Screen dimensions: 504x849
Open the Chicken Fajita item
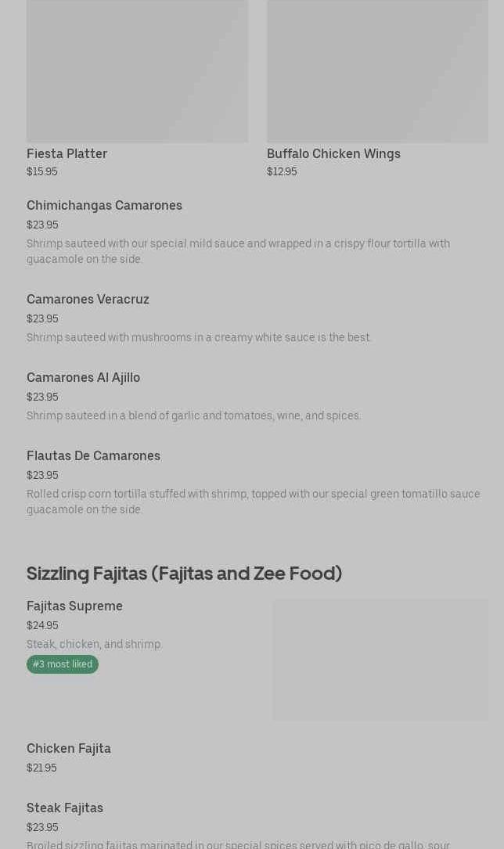coord(69,748)
